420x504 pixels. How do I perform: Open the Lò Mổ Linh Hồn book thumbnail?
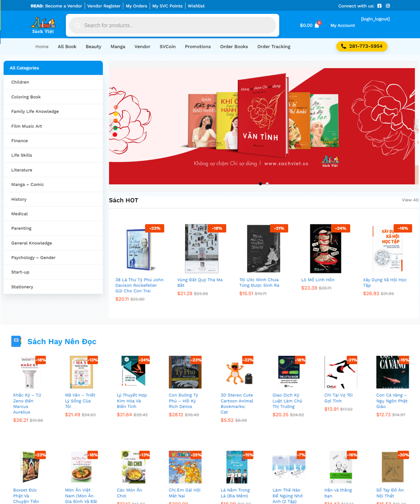click(x=325, y=249)
